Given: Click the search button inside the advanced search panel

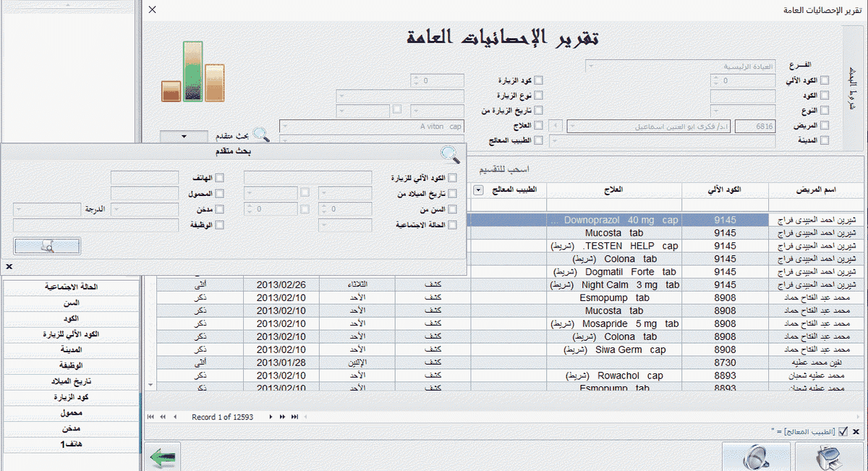Looking at the screenshot, I should click(47, 246).
